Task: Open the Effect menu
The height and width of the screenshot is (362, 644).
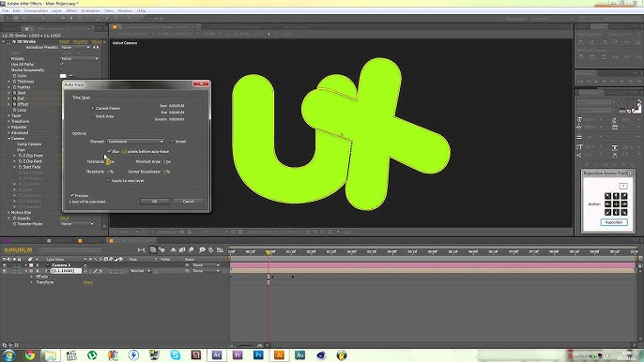Action: [71, 10]
